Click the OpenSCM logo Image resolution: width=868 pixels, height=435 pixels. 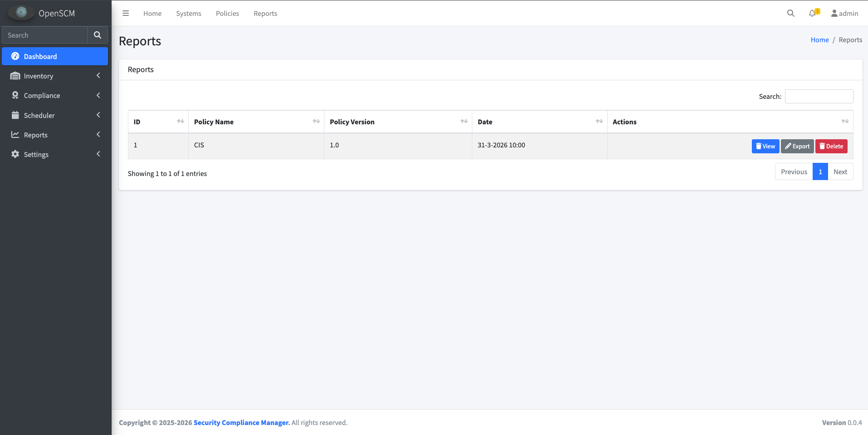(x=21, y=13)
